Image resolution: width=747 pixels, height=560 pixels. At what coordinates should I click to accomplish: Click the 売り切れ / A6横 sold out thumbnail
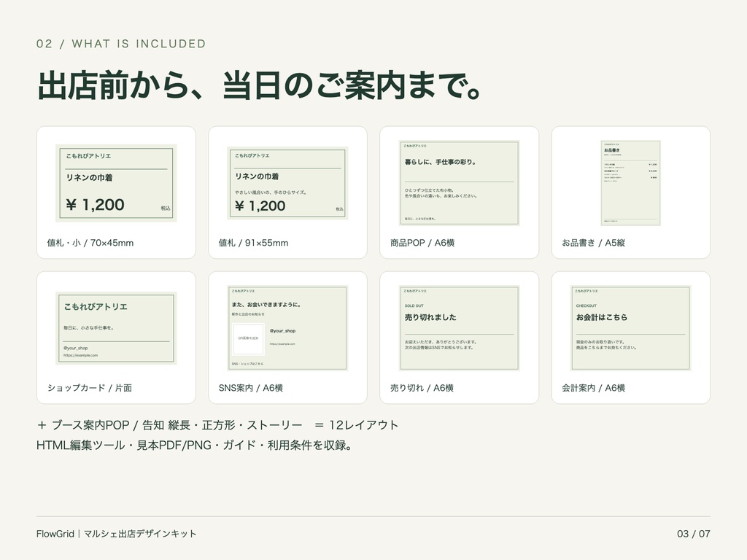460,328
